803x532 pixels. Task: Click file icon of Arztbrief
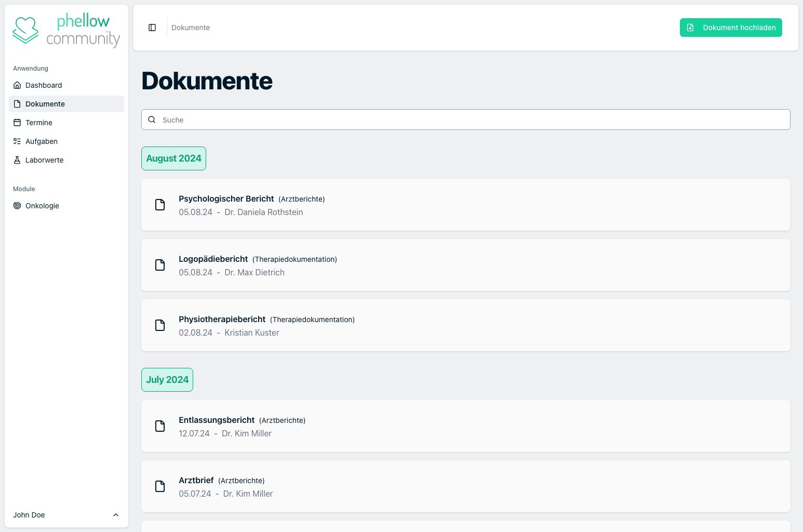(160, 486)
